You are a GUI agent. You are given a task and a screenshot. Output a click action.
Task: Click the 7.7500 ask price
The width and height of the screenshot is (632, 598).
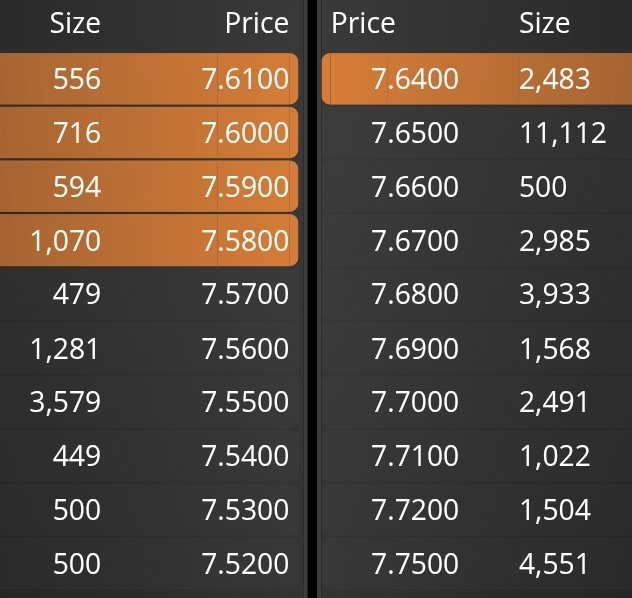(x=415, y=564)
